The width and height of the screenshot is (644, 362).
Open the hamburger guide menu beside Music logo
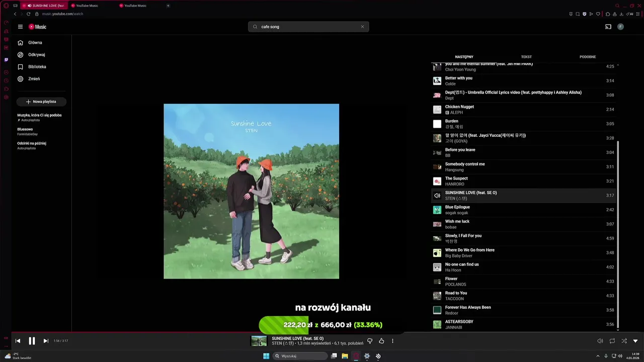(x=20, y=27)
